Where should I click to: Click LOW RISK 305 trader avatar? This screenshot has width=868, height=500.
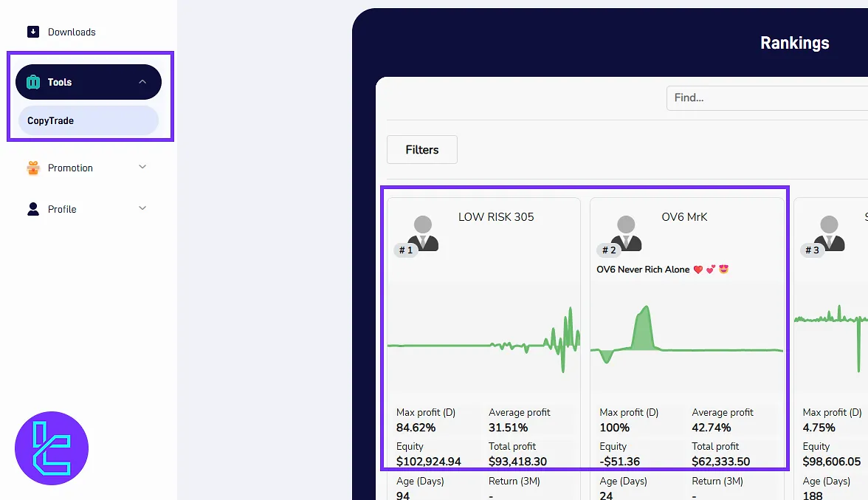pyautogui.click(x=423, y=233)
